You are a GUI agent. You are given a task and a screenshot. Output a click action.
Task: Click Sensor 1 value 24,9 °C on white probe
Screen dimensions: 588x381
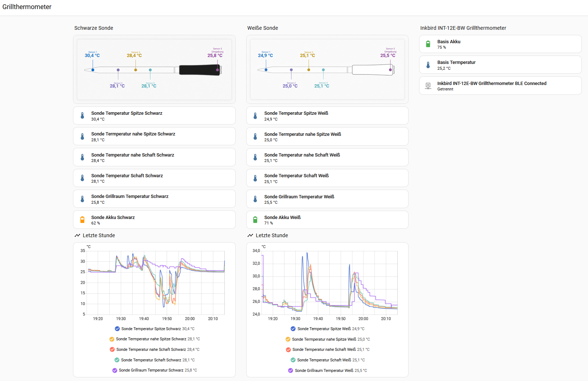coord(265,56)
